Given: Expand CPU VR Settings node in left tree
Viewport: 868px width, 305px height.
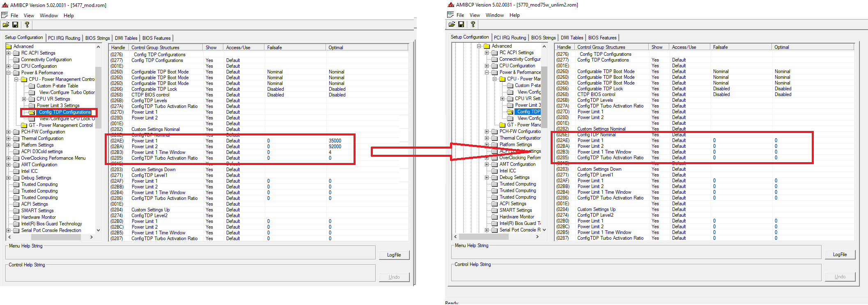Looking at the screenshot, I should (24, 99).
